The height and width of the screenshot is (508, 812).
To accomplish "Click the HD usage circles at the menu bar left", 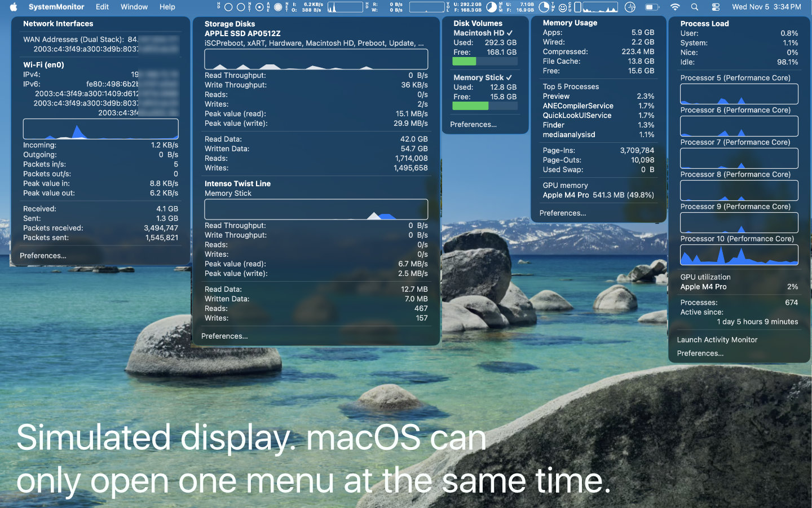I will [228, 7].
